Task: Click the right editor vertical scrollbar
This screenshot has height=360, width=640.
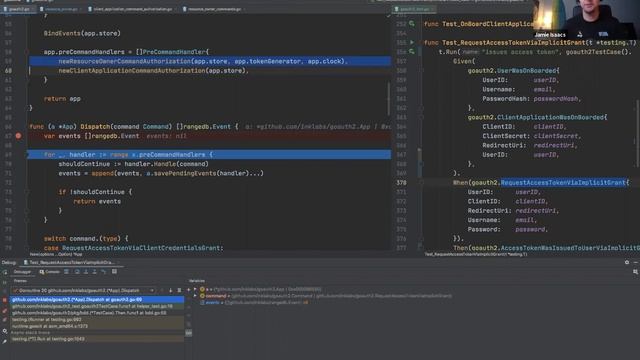Action: (x=637, y=133)
